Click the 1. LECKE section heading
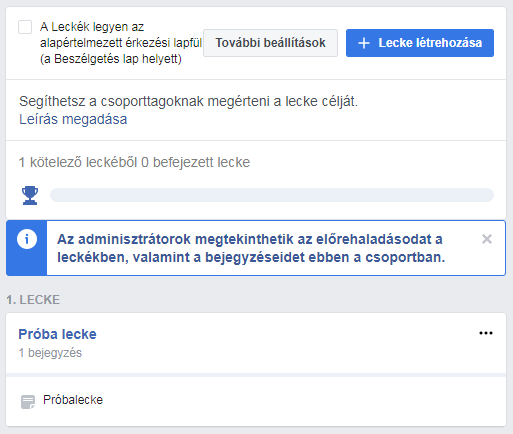The width and height of the screenshot is (513, 434). pos(33,300)
